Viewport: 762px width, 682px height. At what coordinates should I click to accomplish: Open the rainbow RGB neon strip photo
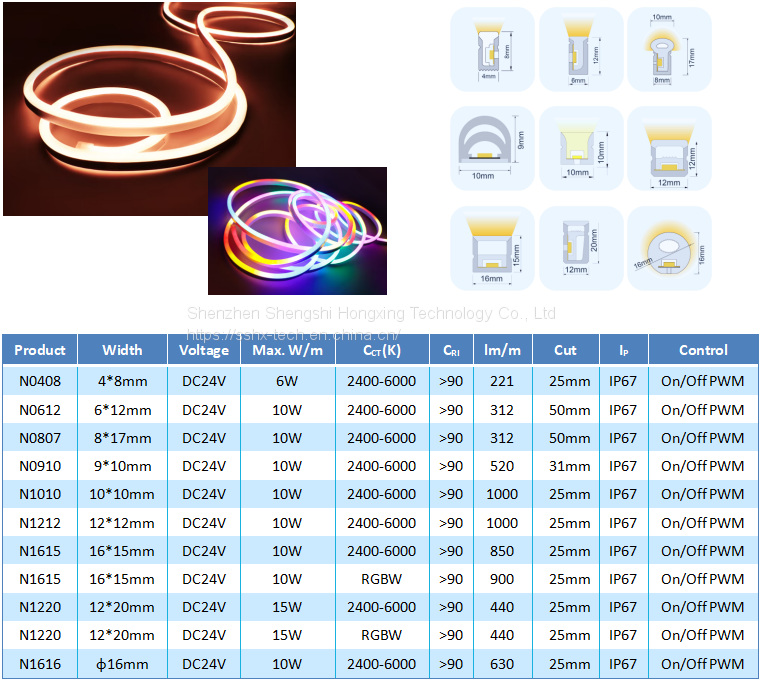(297, 230)
